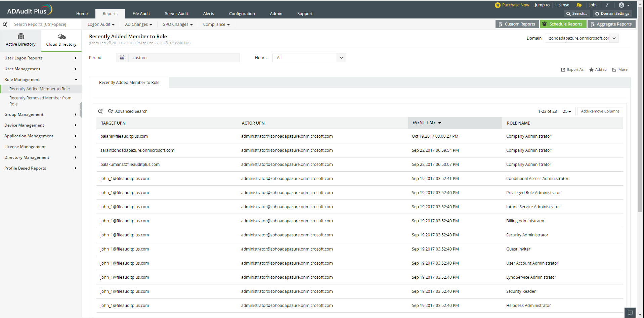Open the Jobs link
The height and width of the screenshot is (318, 644).
click(593, 5)
